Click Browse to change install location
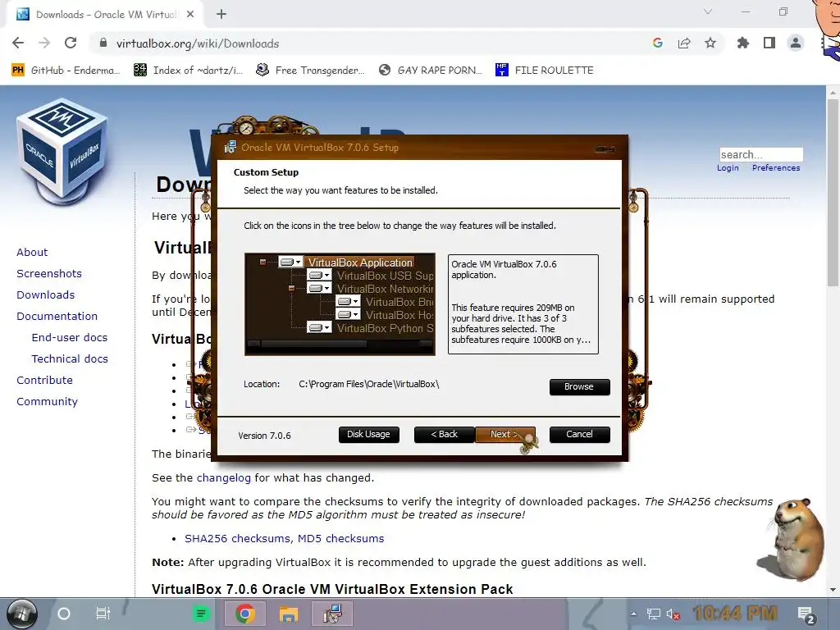 579,387
